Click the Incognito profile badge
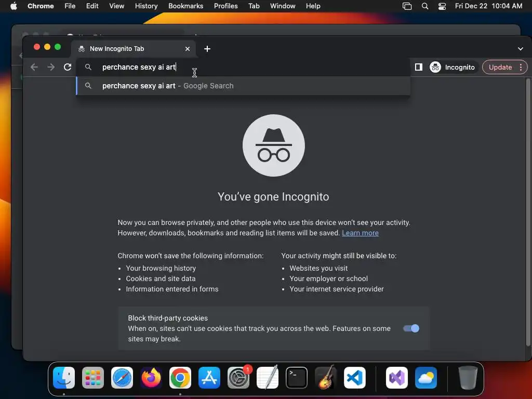532x399 pixels. 453,67
